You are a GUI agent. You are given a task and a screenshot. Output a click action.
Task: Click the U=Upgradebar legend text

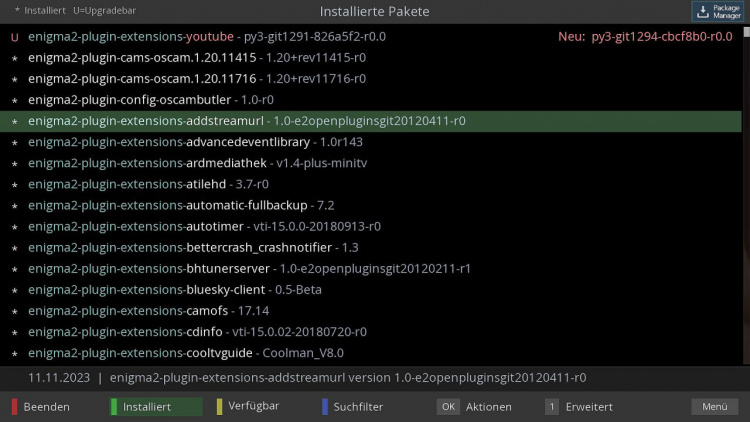point(104,10)
